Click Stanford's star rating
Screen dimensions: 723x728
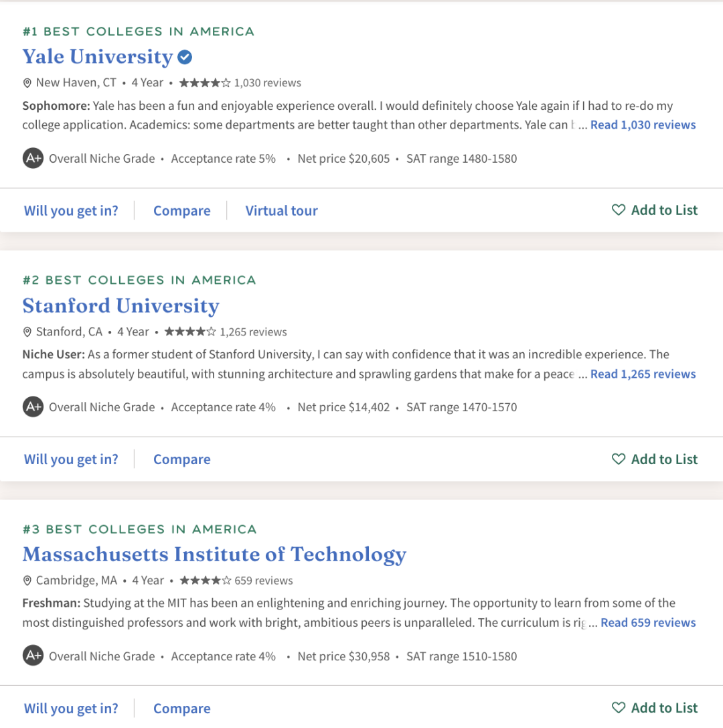click(x=190, y=332)
